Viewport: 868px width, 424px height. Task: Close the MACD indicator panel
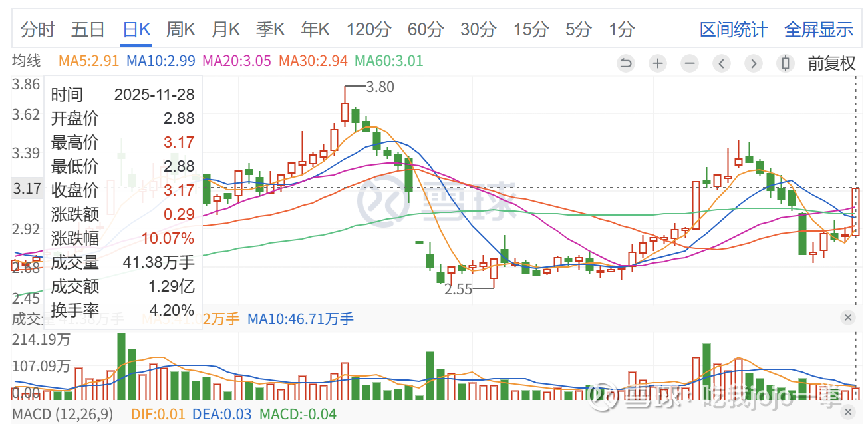(x=847, y=413)
